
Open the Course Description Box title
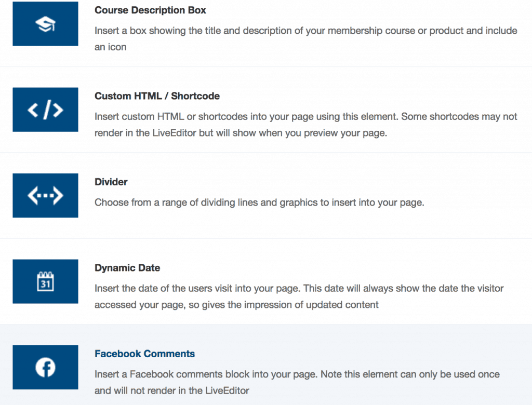tap(150, 10)
